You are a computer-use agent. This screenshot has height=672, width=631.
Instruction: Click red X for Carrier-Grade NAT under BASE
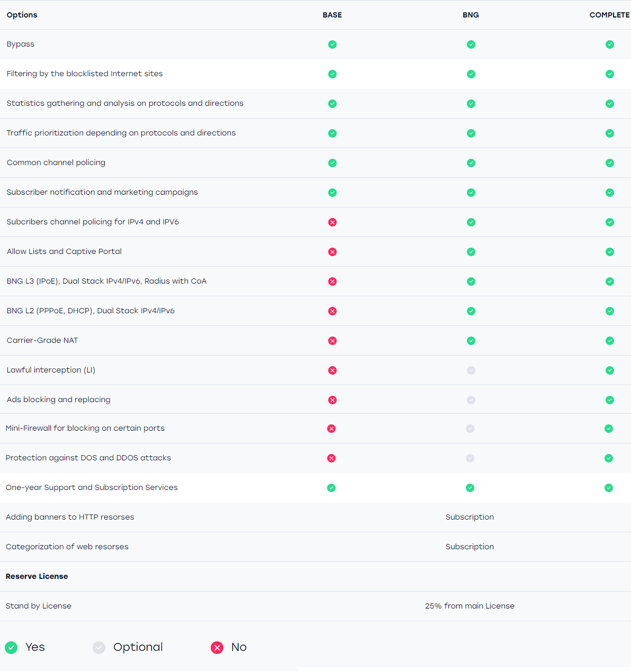pos(332,341)
